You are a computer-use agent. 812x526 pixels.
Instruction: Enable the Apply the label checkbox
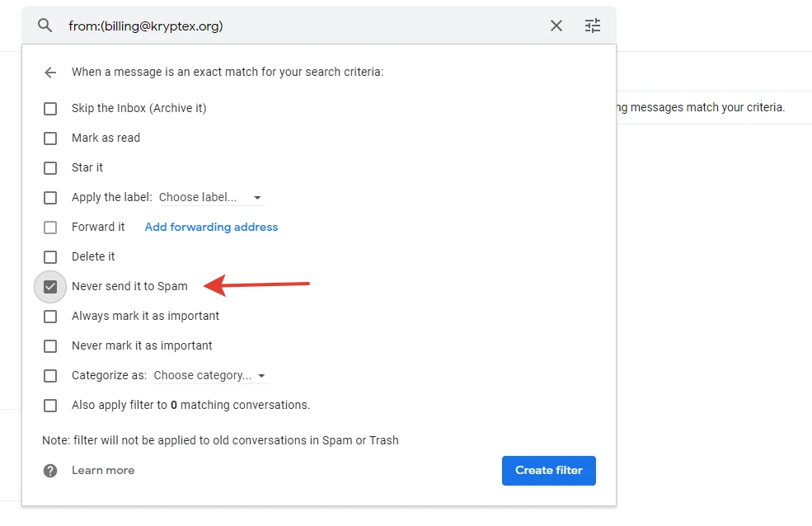coord(50,198)
